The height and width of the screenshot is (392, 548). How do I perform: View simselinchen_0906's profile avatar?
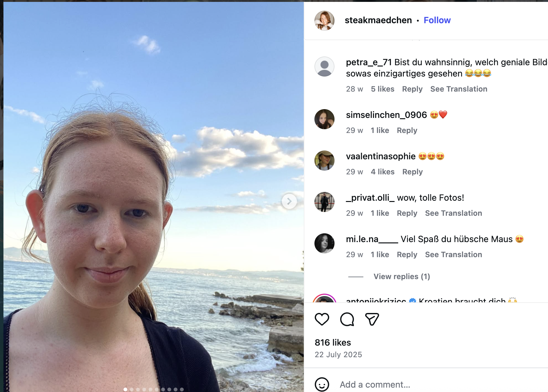coord(324,119)
